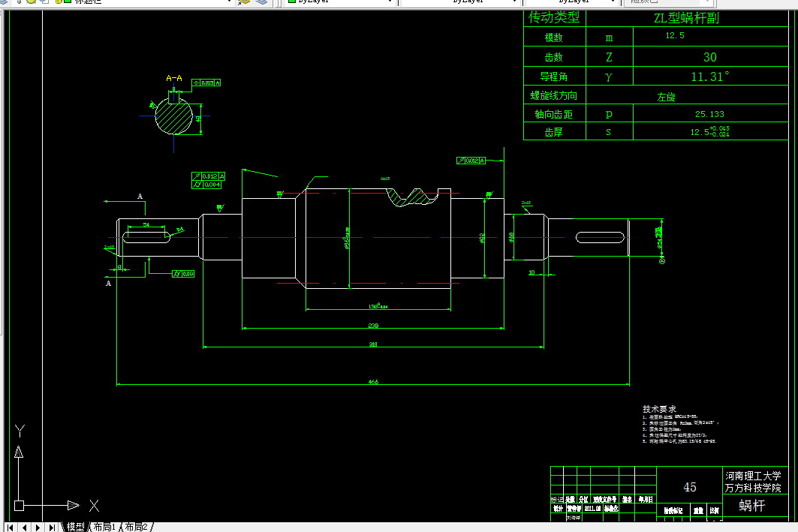The height and width of the screenshot is (532, 798).
Task: Select the right shaft keyway slot
Action: click(600, 238)
